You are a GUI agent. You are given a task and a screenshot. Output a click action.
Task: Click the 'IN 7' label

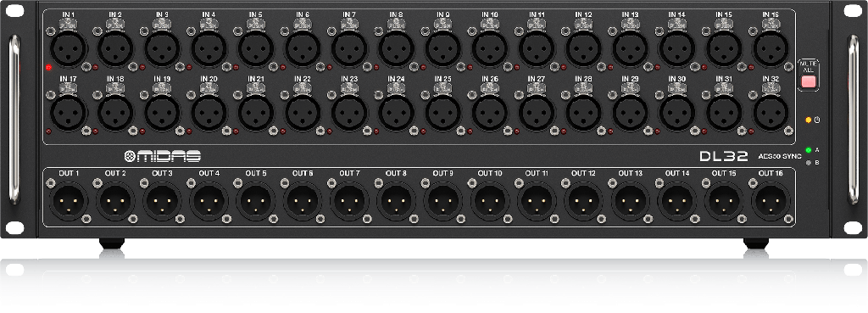pyautogui.click(x=348, y=14)
